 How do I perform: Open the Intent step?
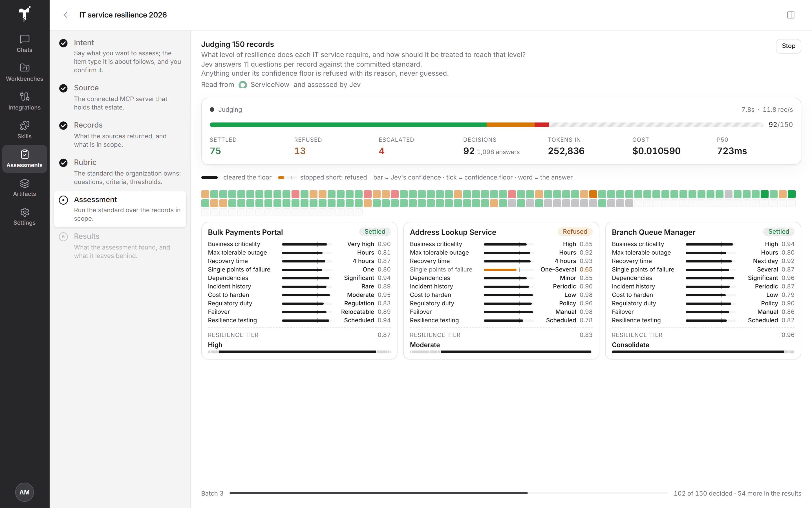[x=120, y=56]
